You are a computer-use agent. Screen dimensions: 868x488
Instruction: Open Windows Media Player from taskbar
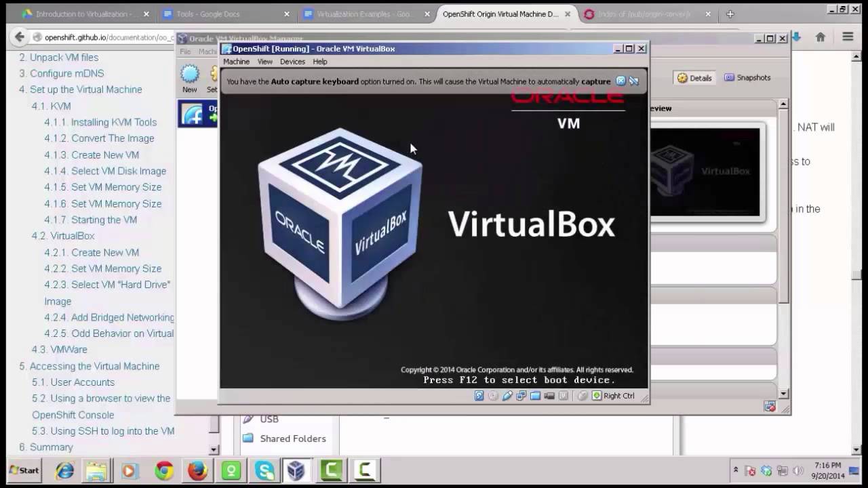pyautogui.click(x=130, y=470)
